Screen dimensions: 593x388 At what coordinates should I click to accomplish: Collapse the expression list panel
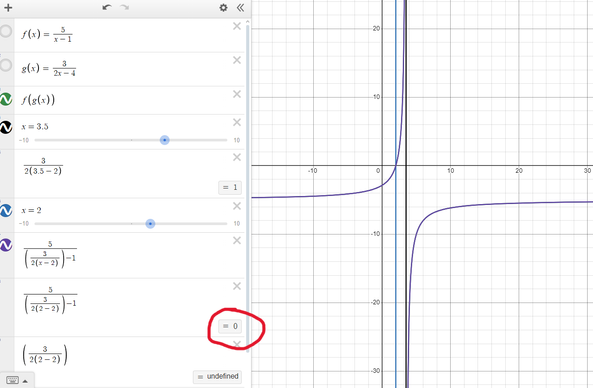coord(240,8)
